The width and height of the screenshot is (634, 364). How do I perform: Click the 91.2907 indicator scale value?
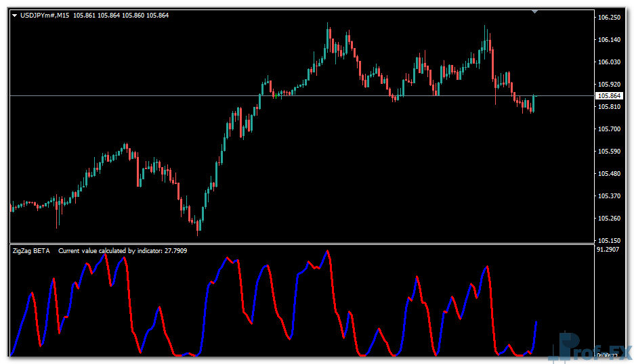coord(609,250)
